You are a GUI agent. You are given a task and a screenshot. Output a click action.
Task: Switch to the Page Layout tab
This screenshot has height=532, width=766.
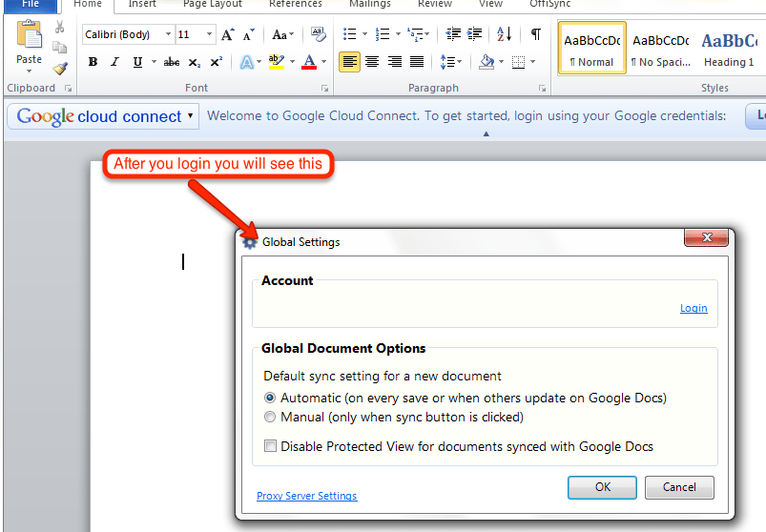coord(213,4)
